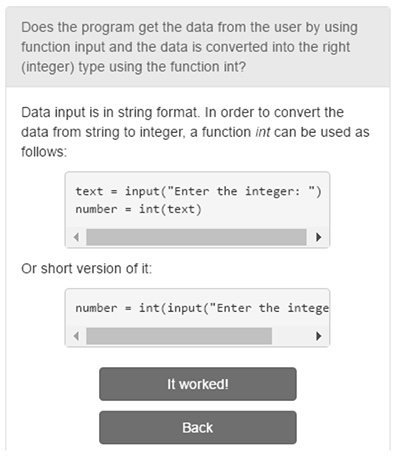This screenshot has height=457, width=396.
Task: Click the "Or short version of it:" text
Action: [86, 268]
